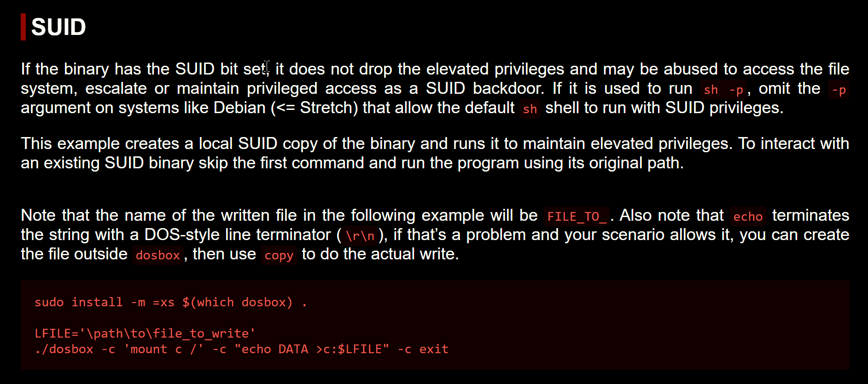Click inline "dosbox" code after "file outside"

157,255
